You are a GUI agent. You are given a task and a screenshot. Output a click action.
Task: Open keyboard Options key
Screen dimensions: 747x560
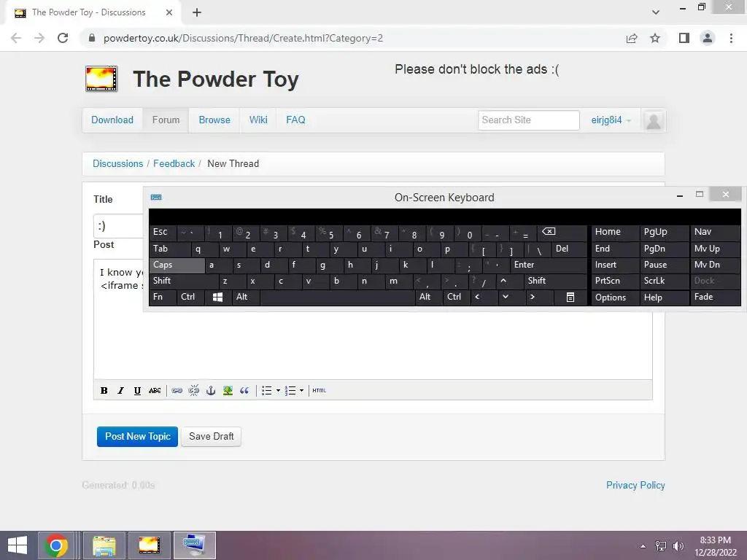click(x=614, y=297)
